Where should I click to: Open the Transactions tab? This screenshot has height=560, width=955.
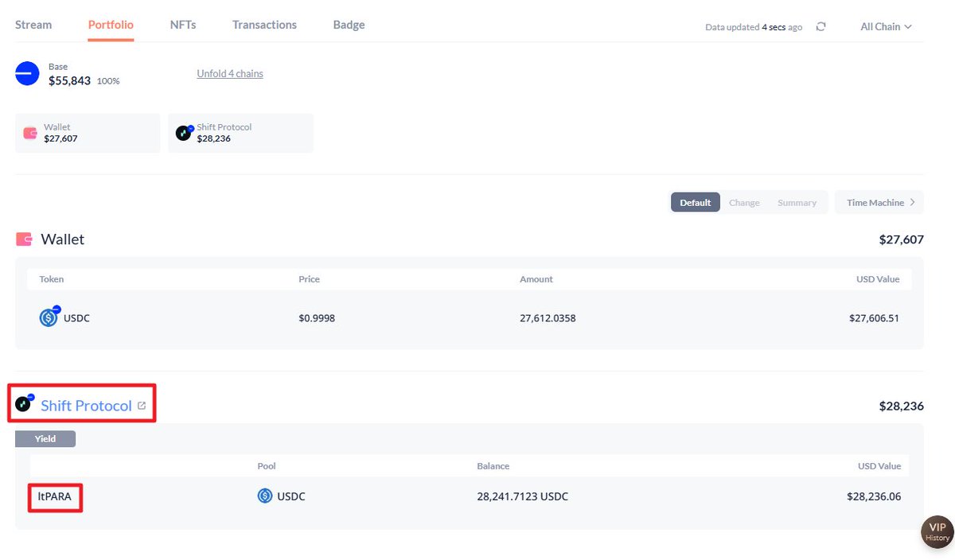point(264,25)
